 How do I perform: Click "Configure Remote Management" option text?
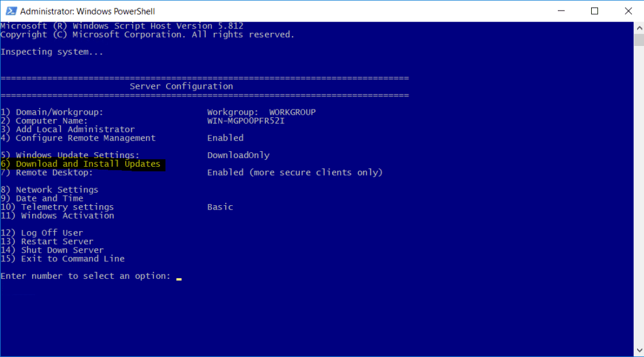(85, 138)
